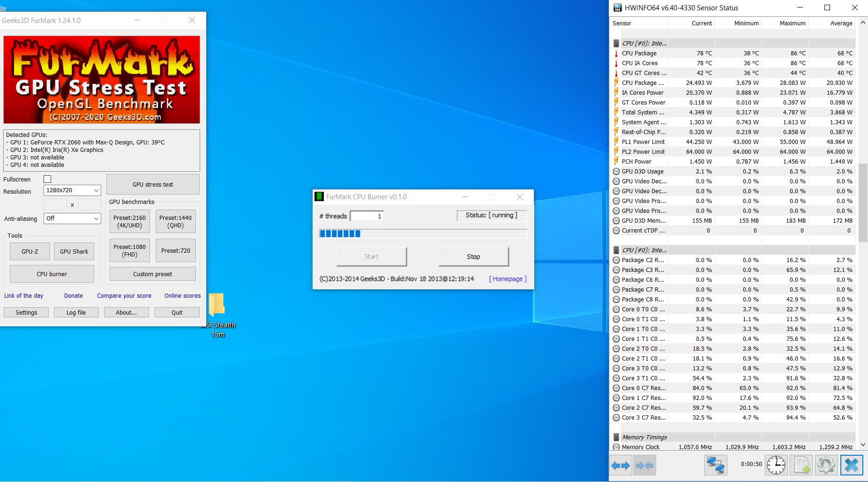This screenshot has width=868, height=482.
Task: Open HWiNFO remote network monitors icon
Action: [716, 466]
